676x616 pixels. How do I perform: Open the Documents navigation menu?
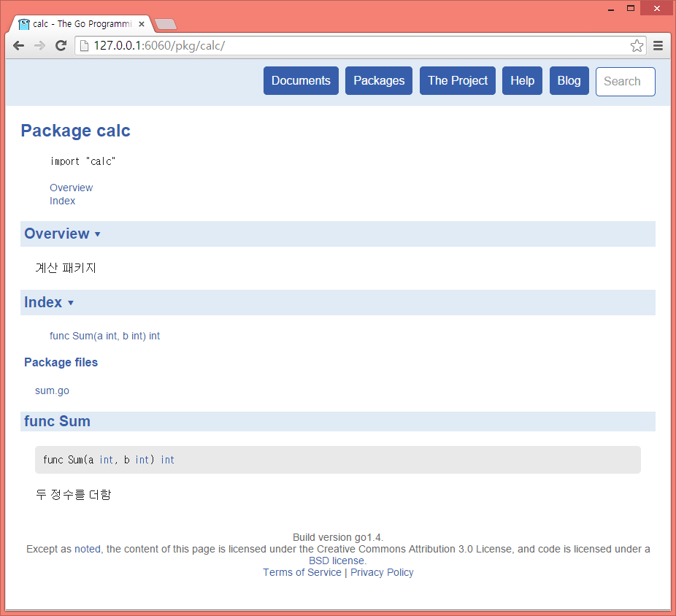tap(301, 81)
